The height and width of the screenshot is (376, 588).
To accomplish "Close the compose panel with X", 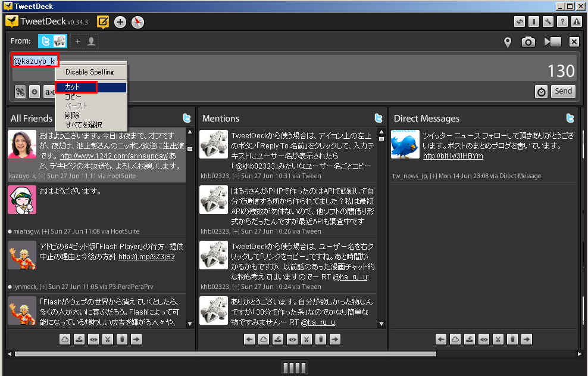I will coord(574,42).
